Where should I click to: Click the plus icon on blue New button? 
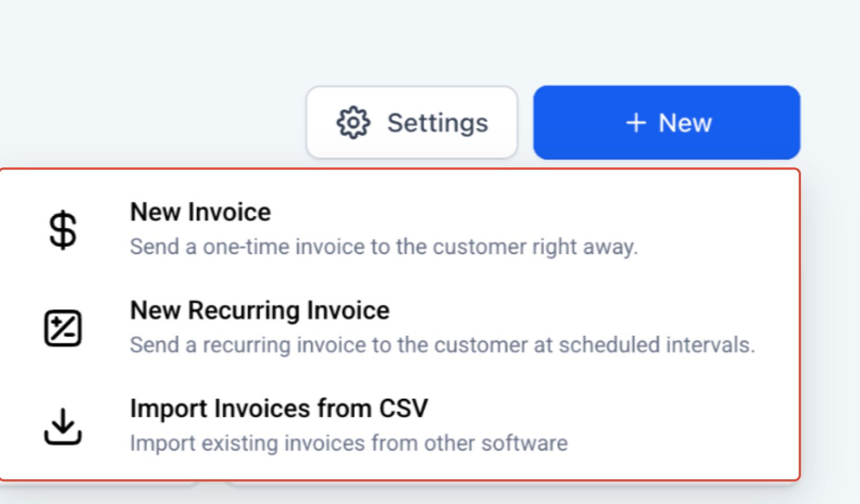coord(636,122)
